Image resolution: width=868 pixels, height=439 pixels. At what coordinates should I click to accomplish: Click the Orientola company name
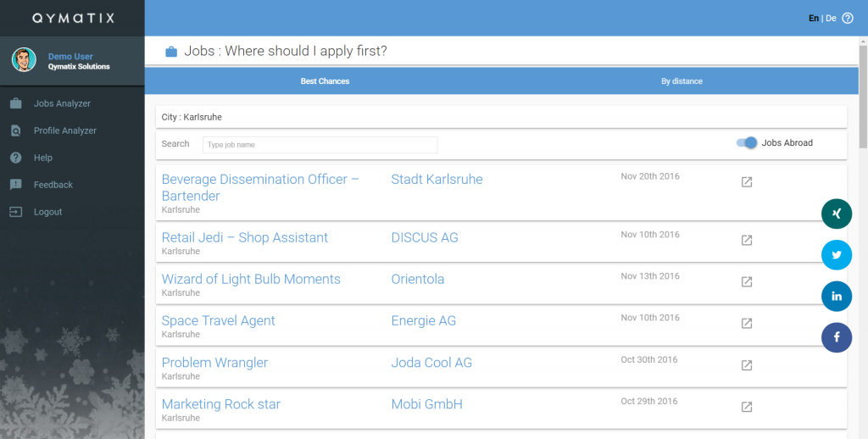click(x=418, y=279)
